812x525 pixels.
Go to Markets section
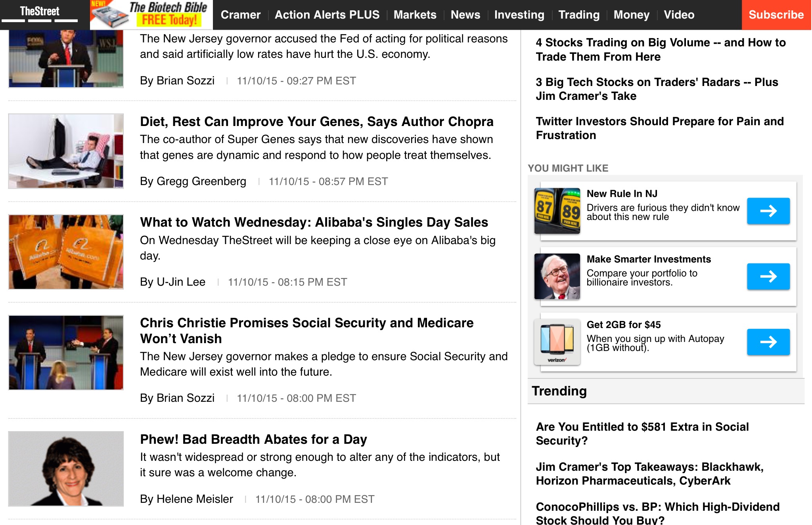coord(415,15)
